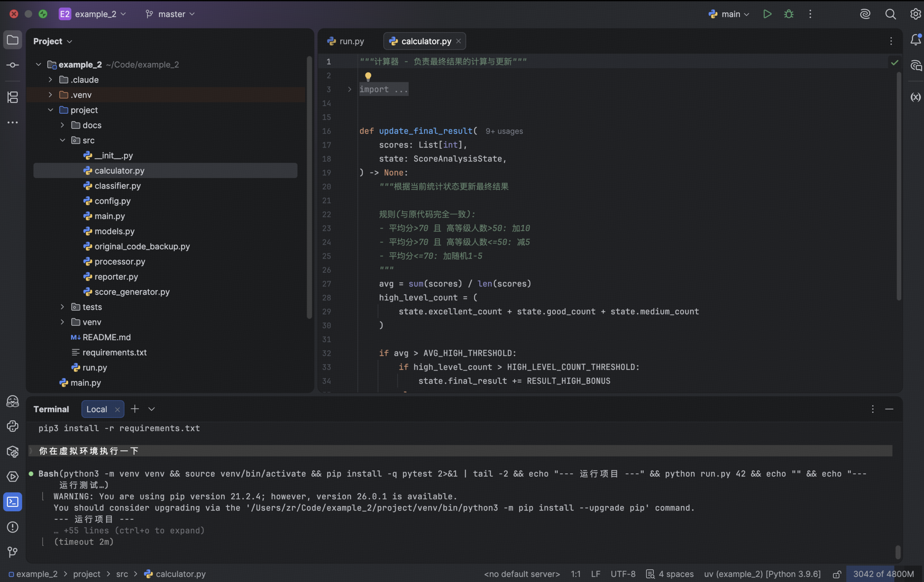Select the Local terminal tab
The image size is (924, 582).
point(97,409)
